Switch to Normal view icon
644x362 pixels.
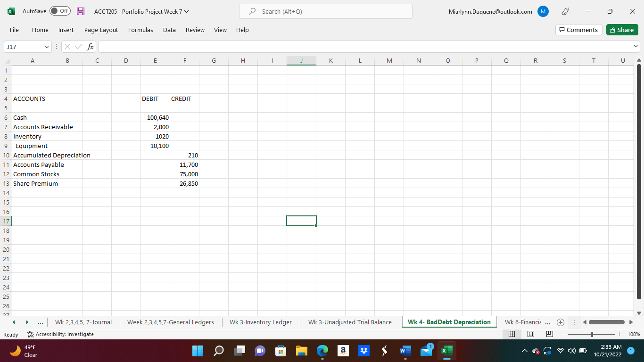[x=512, y=334]
